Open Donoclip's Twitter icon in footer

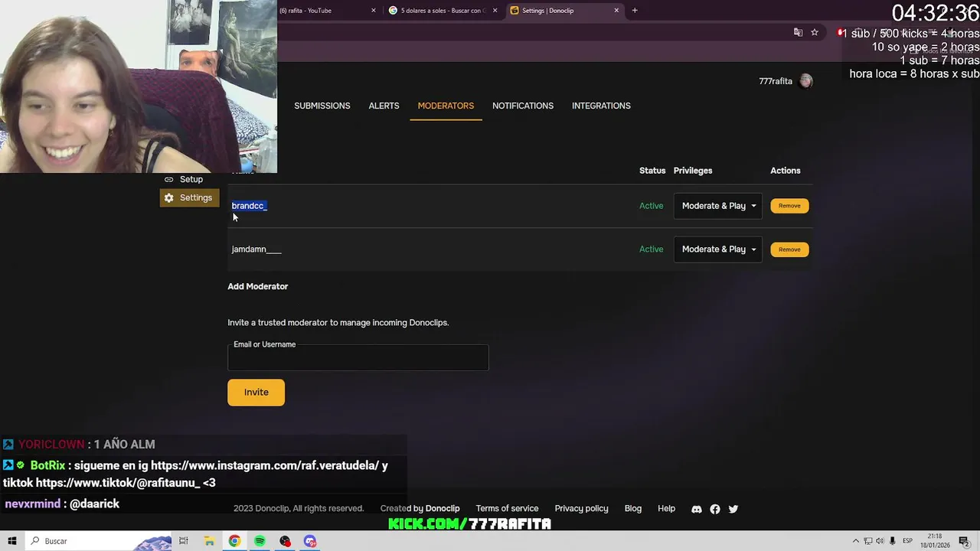click(x=733, y=509)
